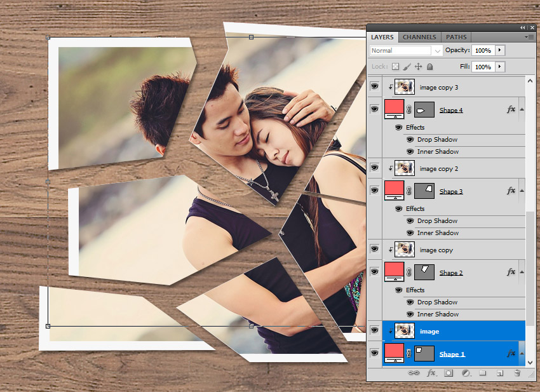Hide Drop Shadow effect on Shape 3
Image resolution: width=540 pixels, height=392 pixels.
point(410,221)
